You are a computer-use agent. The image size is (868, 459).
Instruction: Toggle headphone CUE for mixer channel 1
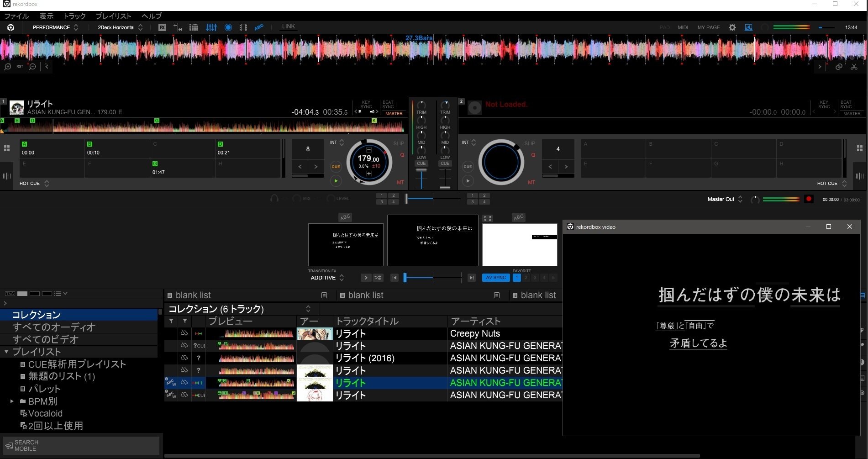(421, 164)
